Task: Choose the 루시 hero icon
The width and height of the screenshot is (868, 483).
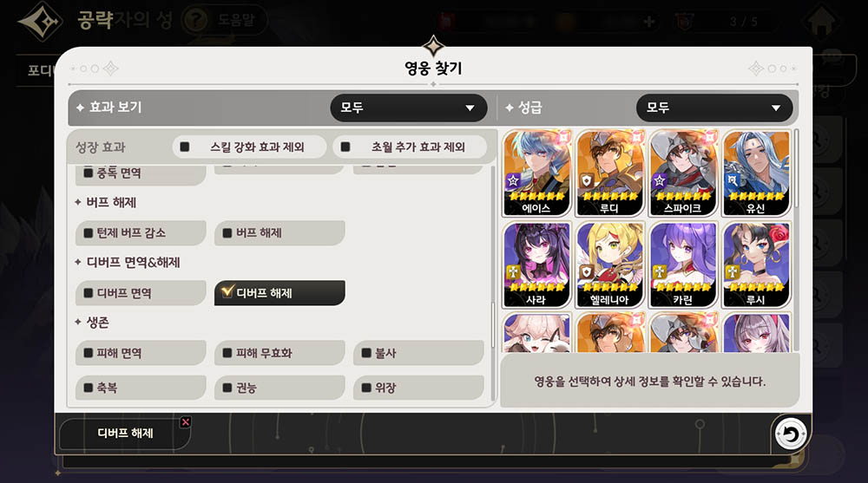Action: point(756,265)
